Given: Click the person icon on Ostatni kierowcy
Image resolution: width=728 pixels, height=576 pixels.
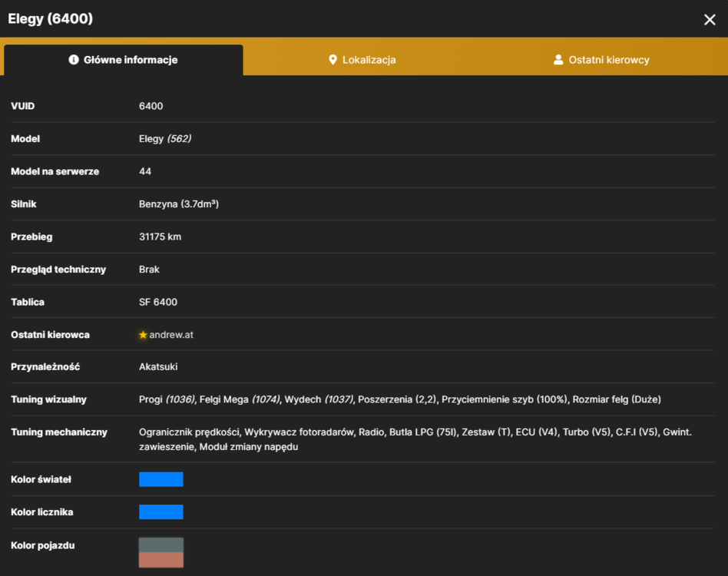Looking at the screenshot, I should coord(558,59).
